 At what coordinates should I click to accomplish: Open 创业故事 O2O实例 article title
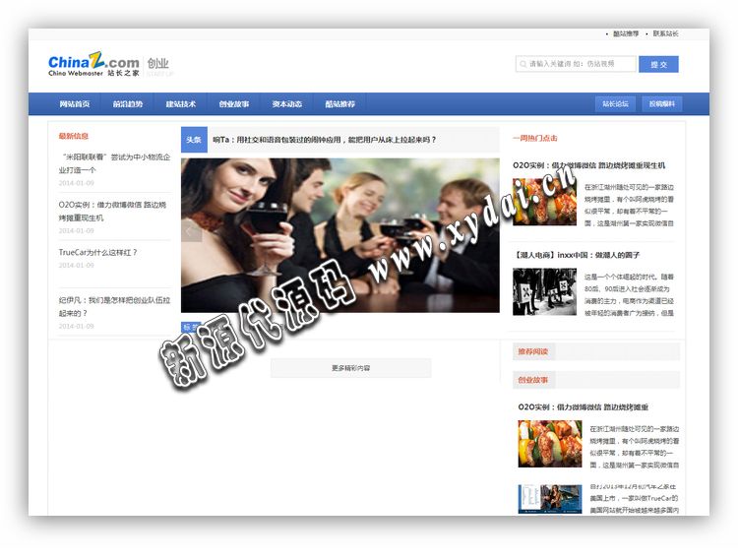[584, 407]
